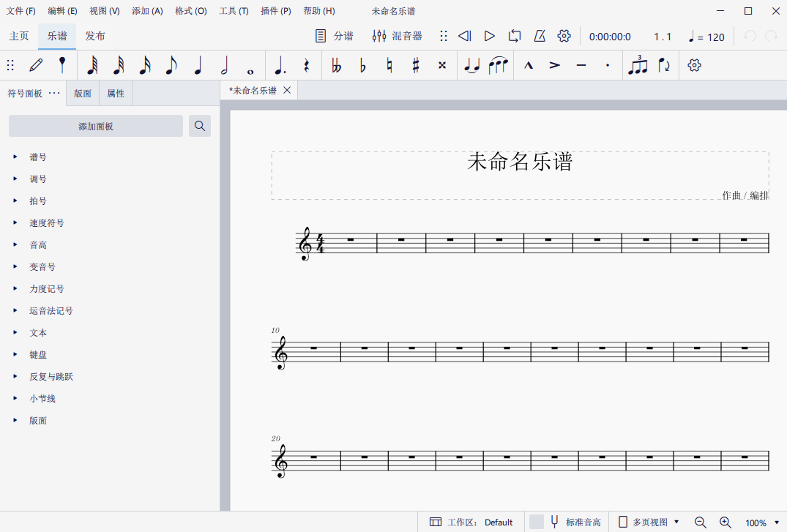This screenshot has width=787, height=532.
Task: Flip note stem direction
Action: [664, 65]
